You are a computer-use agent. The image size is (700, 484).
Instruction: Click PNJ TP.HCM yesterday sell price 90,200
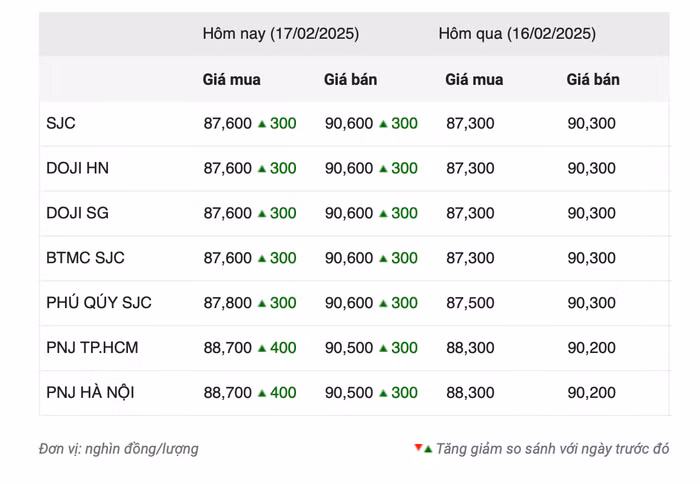tap(591, 348)
